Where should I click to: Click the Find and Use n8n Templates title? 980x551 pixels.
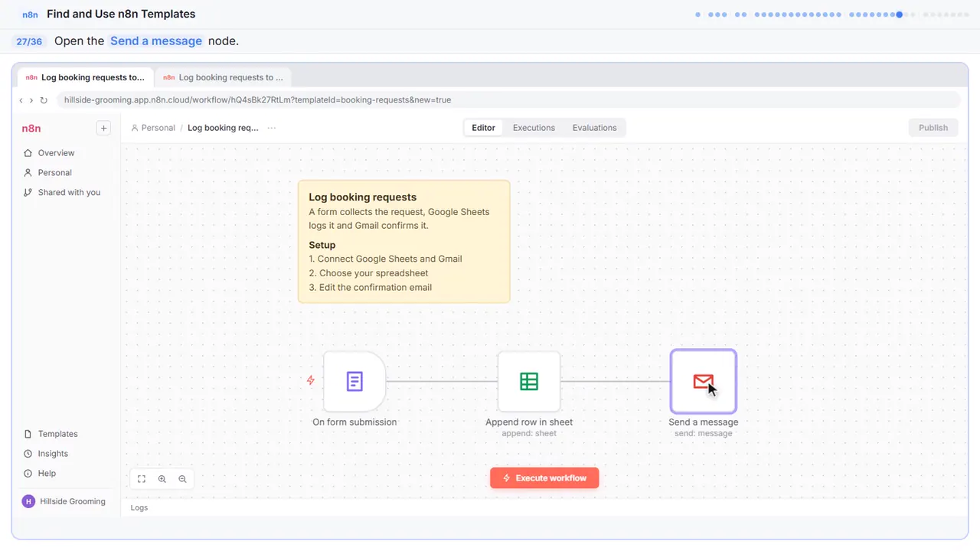tap(121, 14)
